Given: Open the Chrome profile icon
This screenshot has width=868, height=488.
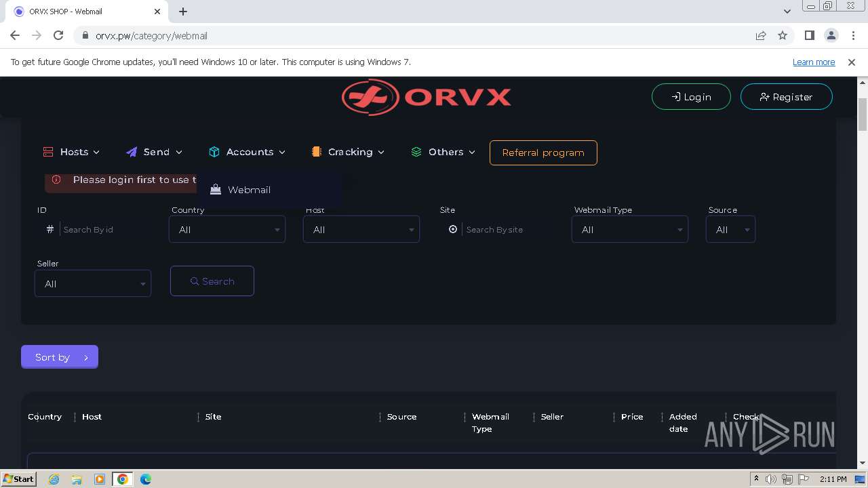Looking at the screenshot, I should pyautogui.click(x=831, y=35).
